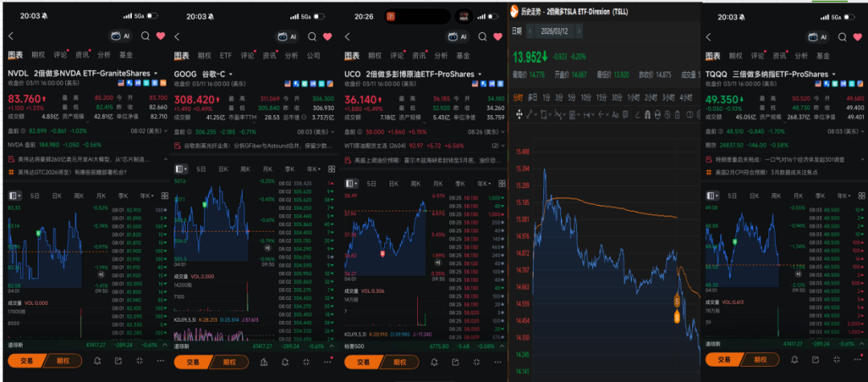Click the 2026/03/12 date field in TSLL window
Screen dimensions: 868x382
tap(554, 31)
